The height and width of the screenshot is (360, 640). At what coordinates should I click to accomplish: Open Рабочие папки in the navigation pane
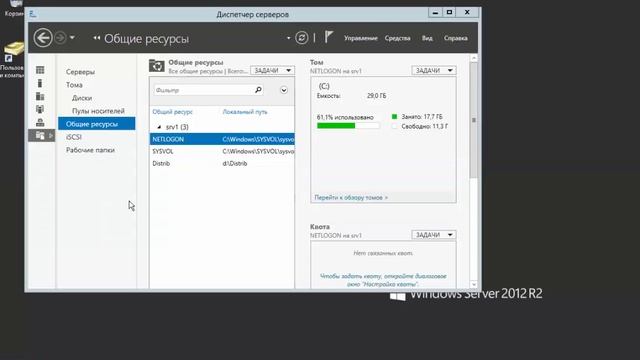click(90, 150)
